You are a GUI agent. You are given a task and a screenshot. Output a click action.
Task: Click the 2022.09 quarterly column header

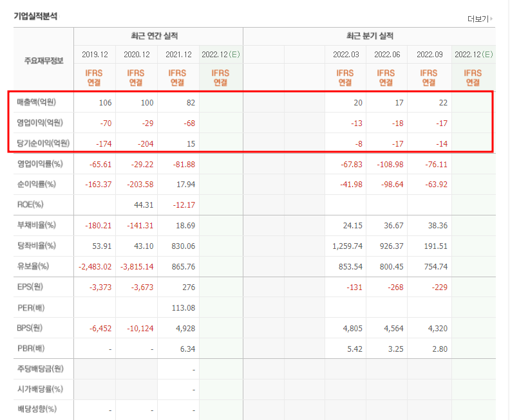(430, 55)
